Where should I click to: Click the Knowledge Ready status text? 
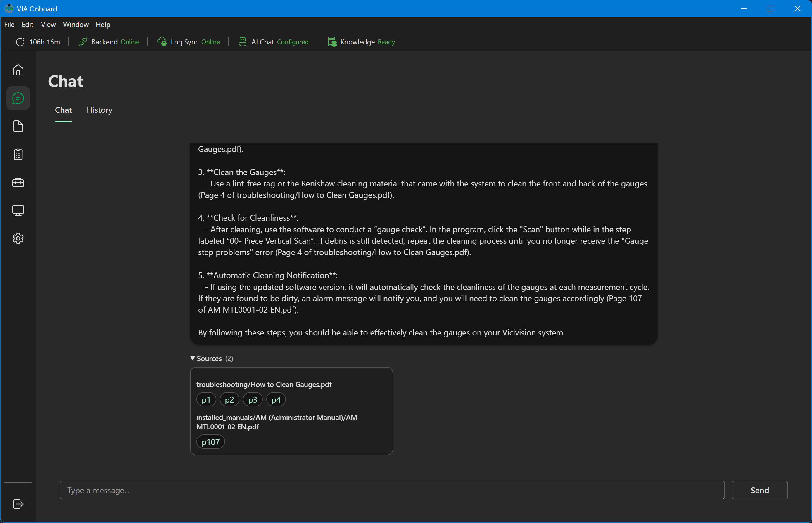[x=368, y=42]
